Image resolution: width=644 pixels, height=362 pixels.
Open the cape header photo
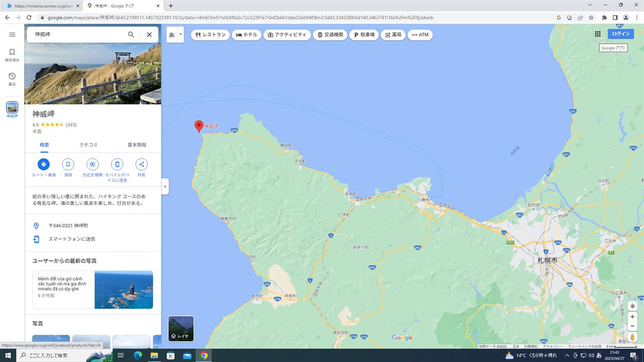[x=93, y=73]
